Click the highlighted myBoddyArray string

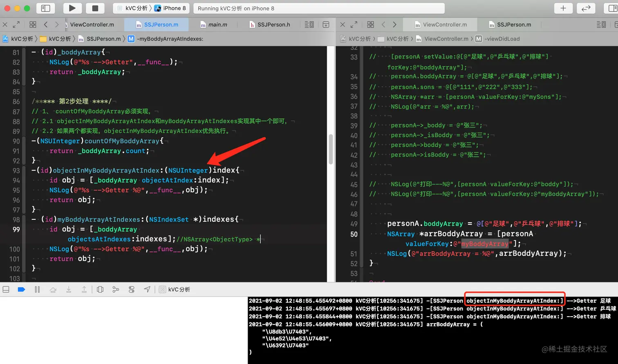(x=485, y=244)
